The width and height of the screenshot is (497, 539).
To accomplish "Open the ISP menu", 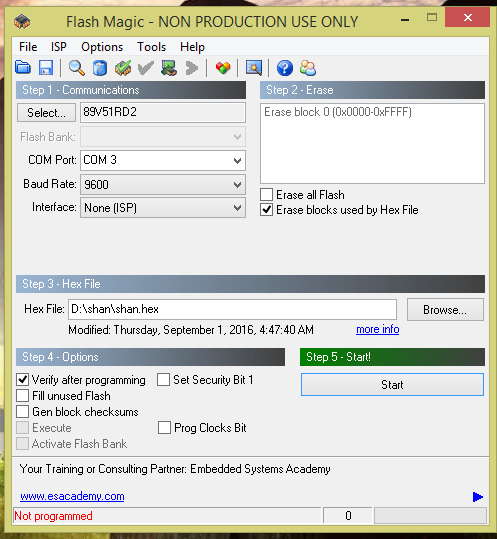I will [x=59, y=46].
